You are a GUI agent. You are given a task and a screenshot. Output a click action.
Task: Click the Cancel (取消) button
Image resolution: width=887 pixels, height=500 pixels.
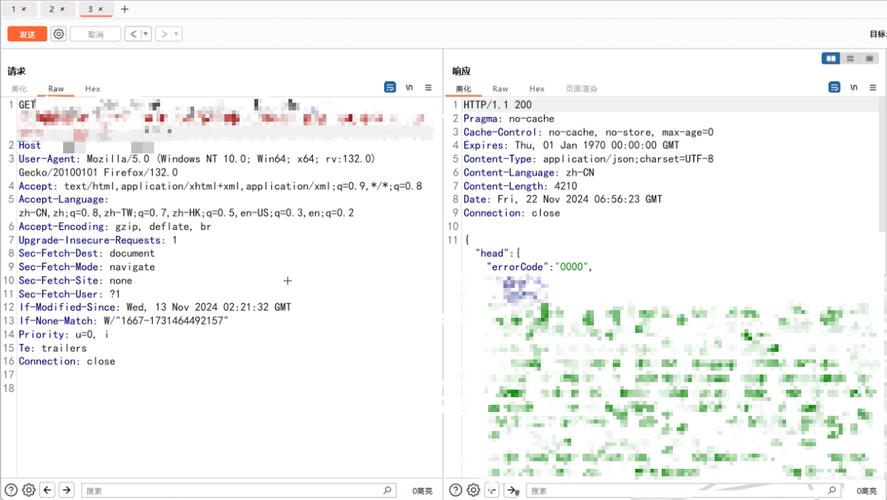tap(96, 35)
